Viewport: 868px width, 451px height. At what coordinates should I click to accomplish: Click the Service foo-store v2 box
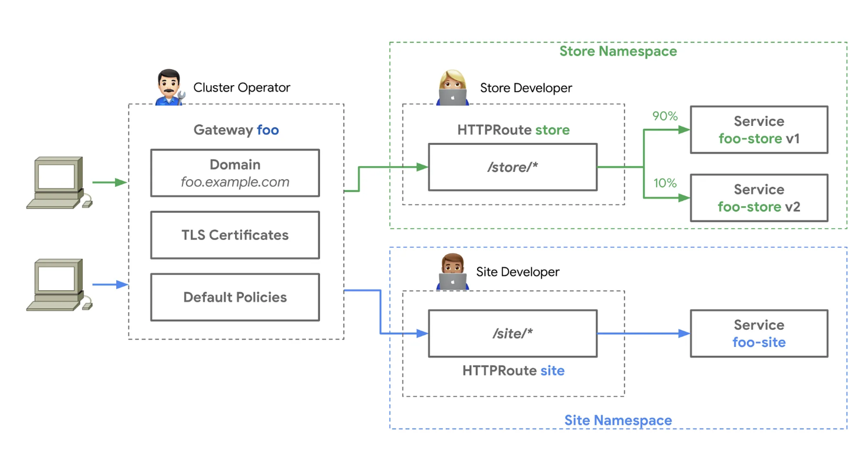coord(759,198)
